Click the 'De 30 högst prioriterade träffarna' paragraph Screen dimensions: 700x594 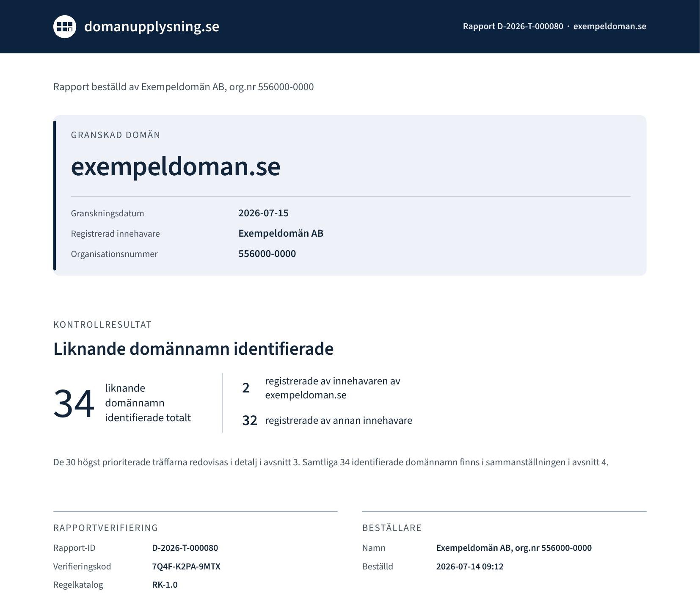pyautogui.click(x=331, y=462)
